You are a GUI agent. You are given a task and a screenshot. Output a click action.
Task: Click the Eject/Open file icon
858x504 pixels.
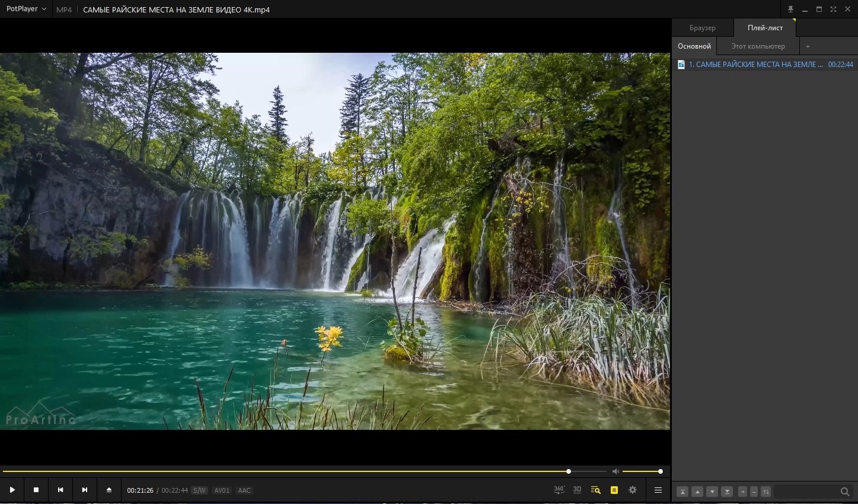[x=109, y=490]
